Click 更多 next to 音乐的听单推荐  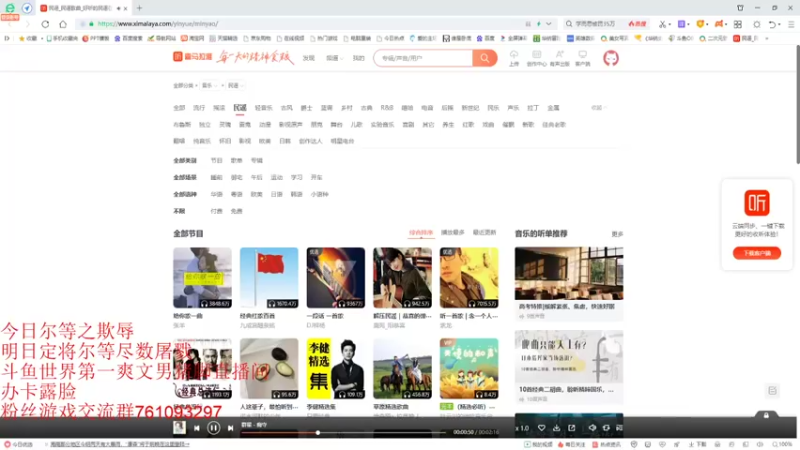tap(617, 234)
